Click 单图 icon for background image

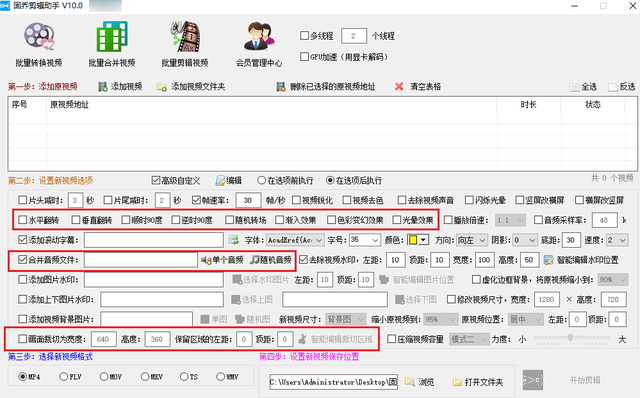click(x=205, y=319)
